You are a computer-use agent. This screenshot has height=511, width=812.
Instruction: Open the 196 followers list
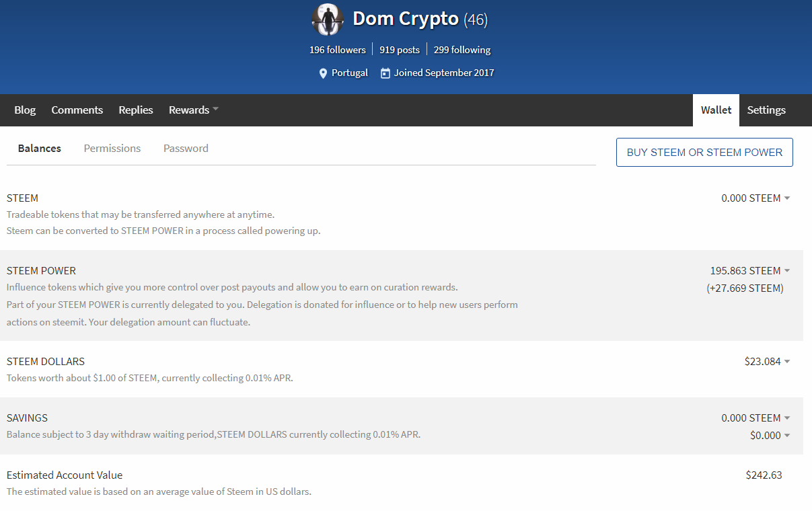[x=338, y=50]
